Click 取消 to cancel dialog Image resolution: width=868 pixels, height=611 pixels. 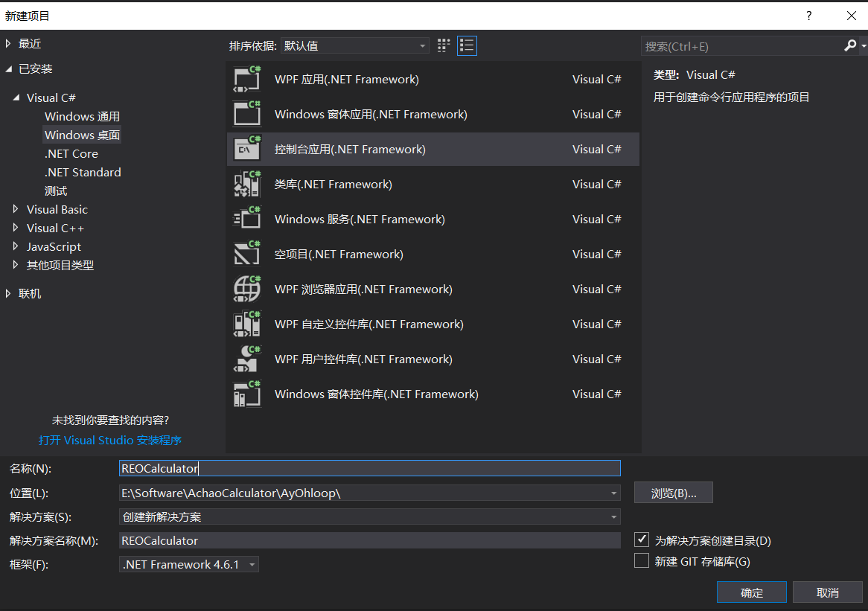click(x=827, y=592)
